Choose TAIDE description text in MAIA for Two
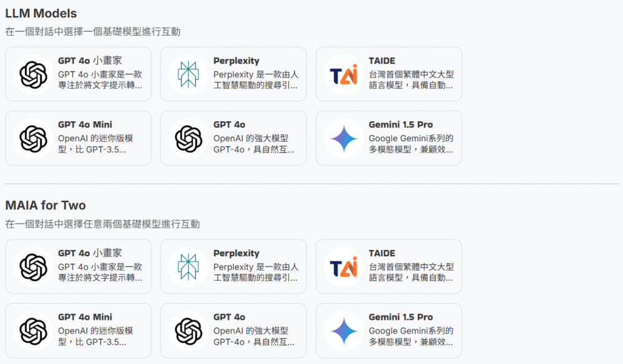This screenshot has height=364, width=623. (x=411, y=273)
